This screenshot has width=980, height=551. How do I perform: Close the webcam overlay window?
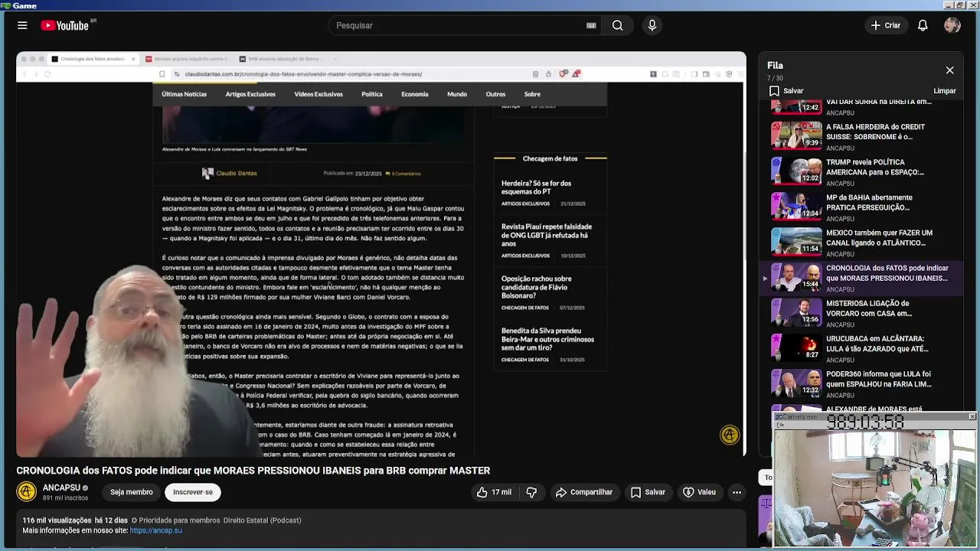coord(972,416)
